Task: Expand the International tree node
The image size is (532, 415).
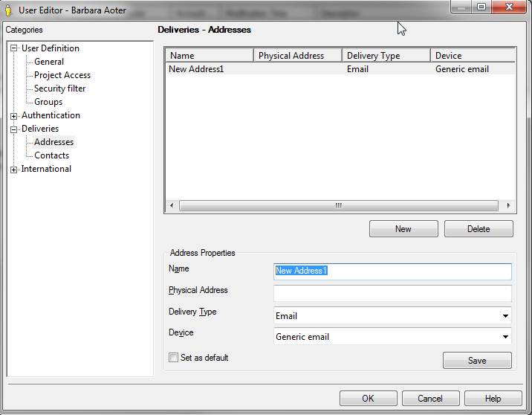Action: point(13,170)
